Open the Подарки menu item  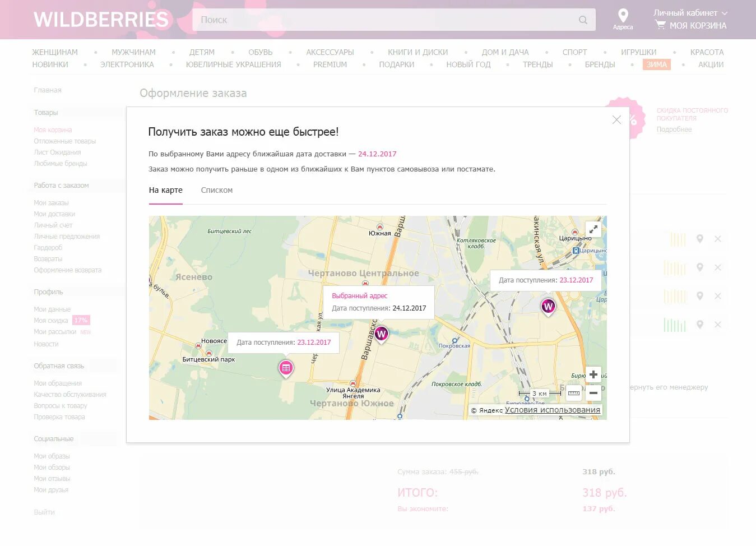pos(397,64)
